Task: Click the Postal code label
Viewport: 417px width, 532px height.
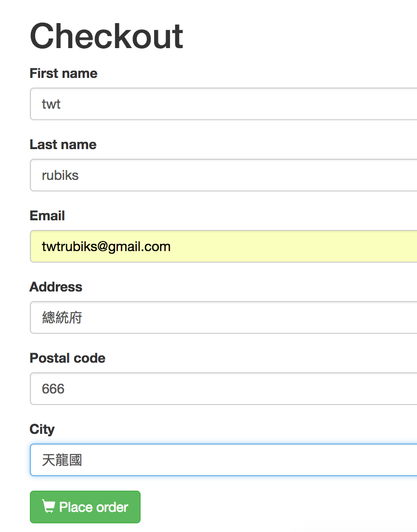Action: (67, 358)
